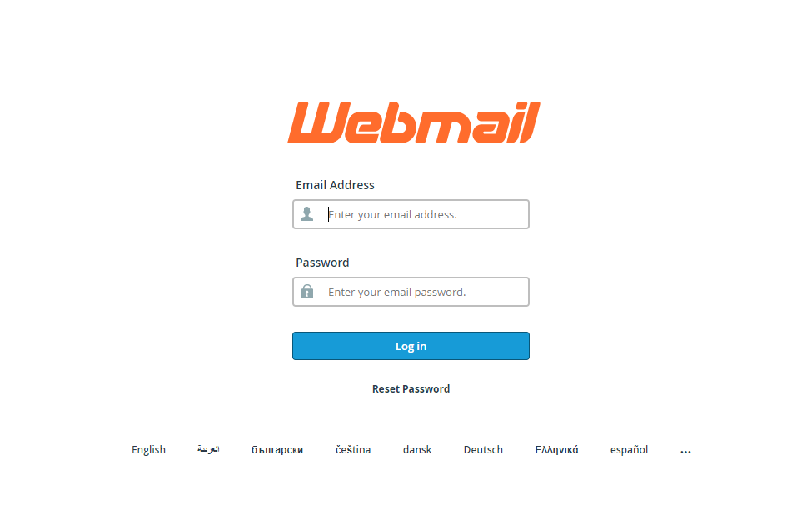The height and width of the screenshot is (520, 812).
Task: Choose čeština as the language
Action: [x=353, y=449]
